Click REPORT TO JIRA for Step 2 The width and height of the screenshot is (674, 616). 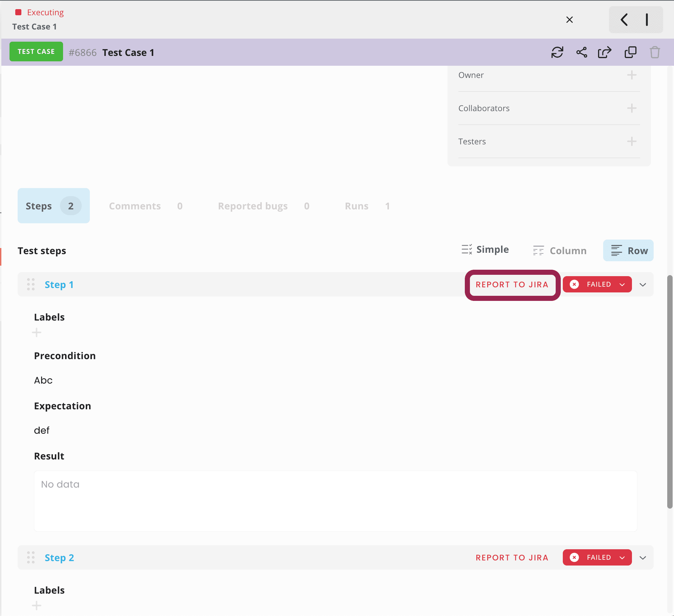point(512,558)
